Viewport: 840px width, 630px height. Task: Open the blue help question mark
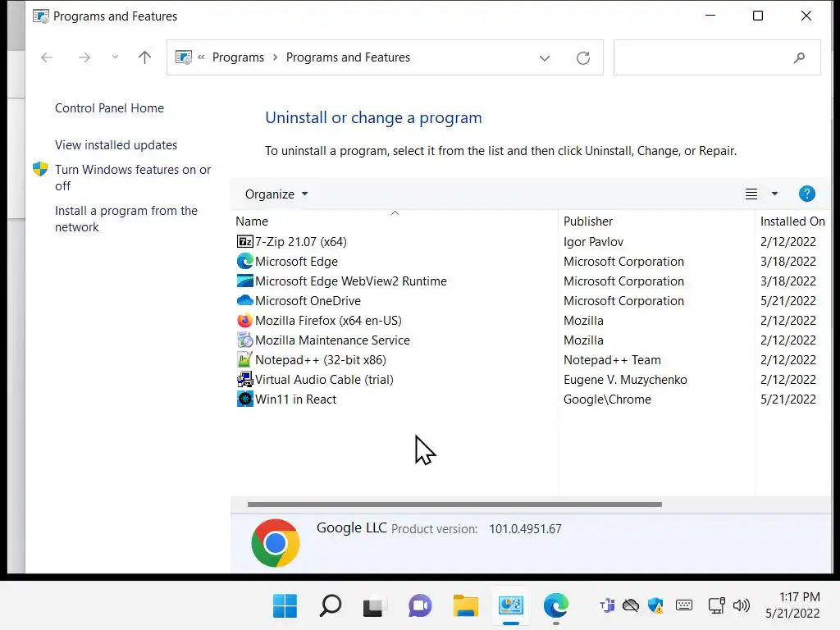tap(807, 194)
